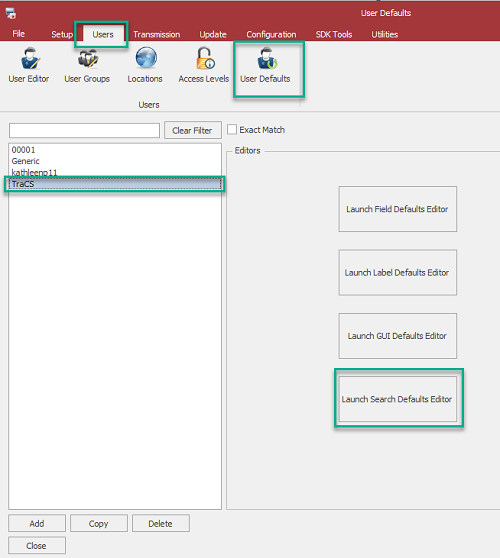Click the Clear Filter button
Screen dimensions: 500x558
click(x=193, y=130)
